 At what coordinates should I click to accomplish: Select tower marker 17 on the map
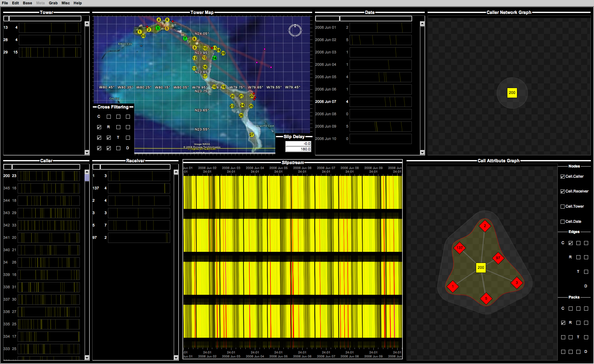(x=205, y=76)
